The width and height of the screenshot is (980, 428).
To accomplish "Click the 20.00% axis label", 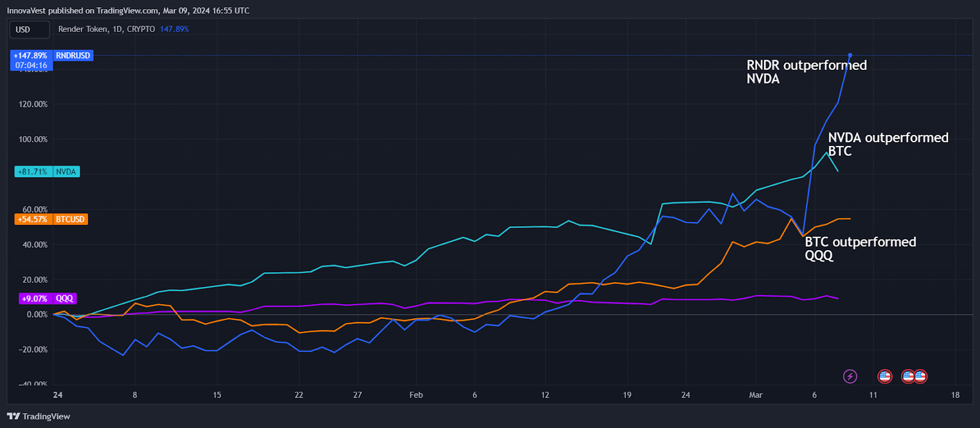I will point(35,280).
